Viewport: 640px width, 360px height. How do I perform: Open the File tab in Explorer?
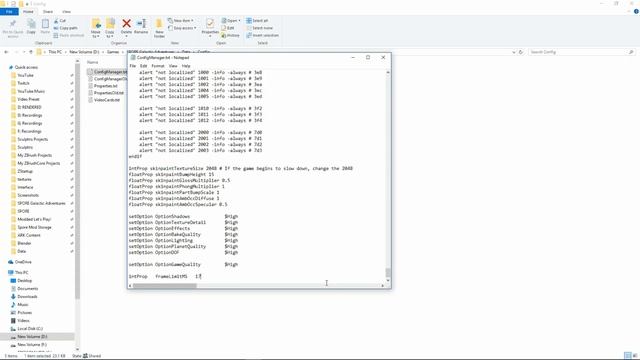coord(9,11)
